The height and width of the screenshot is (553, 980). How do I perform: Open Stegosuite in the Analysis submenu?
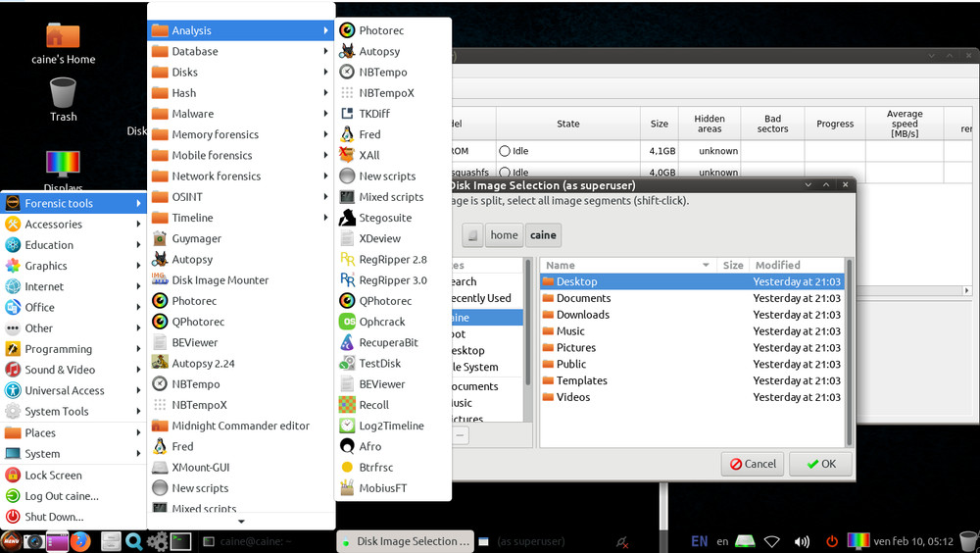[384, 218]
